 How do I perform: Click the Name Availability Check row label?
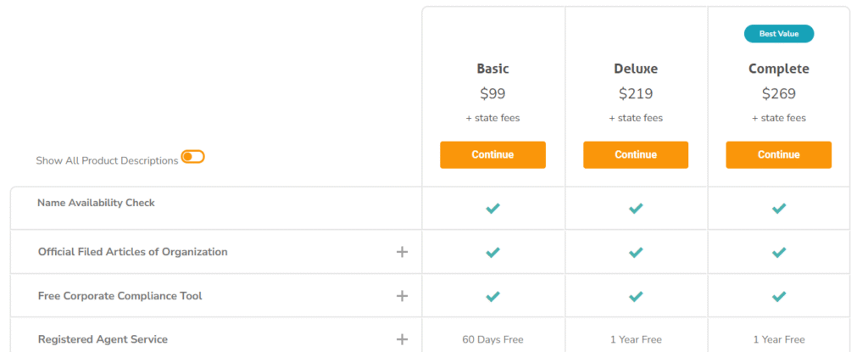96,203
